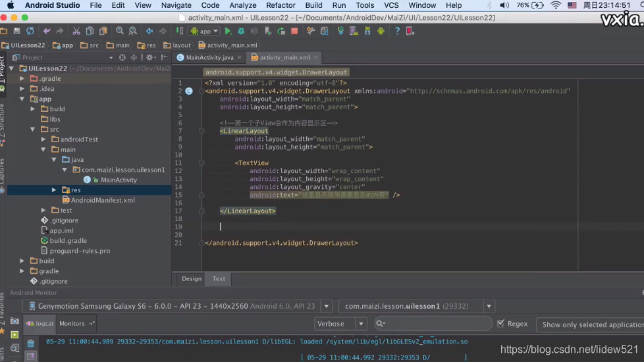The image size is (644, 362).
Task: Click the Wi-Fi icon in menu bar
Action: [x=555, y=5]
